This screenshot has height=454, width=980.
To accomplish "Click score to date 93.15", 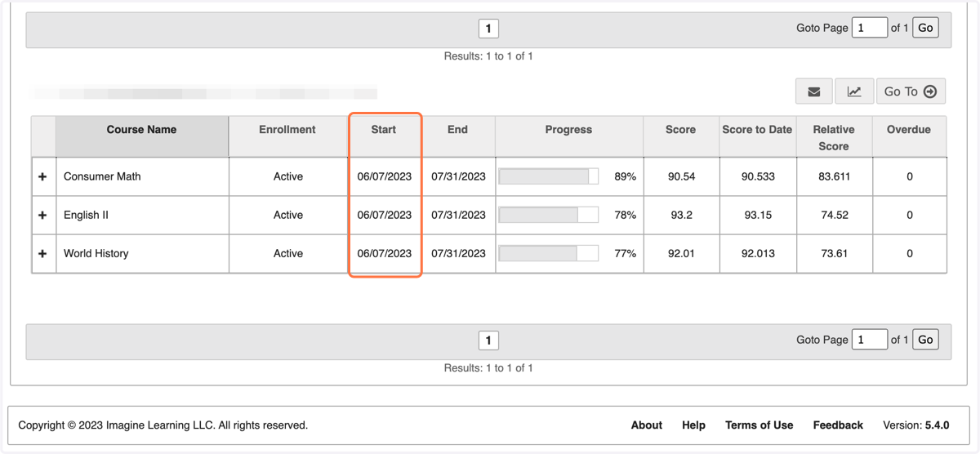I will click(x=758, y=215).
